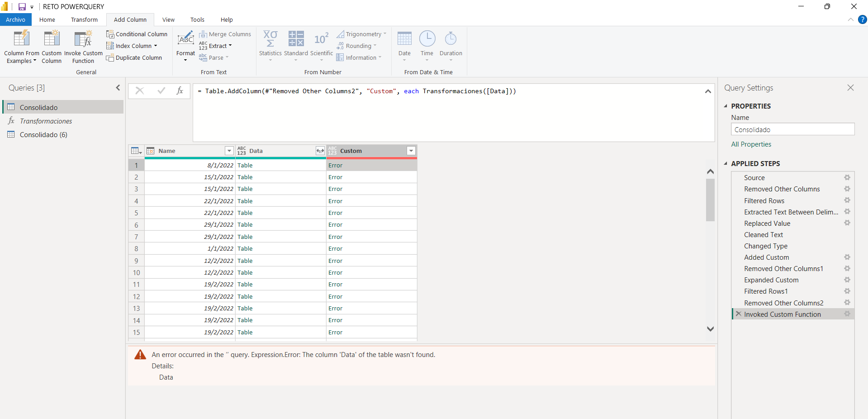Click the Format text icon

185,39
